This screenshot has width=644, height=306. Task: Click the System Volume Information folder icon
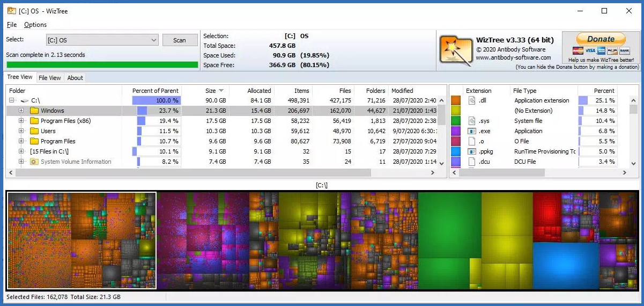tap(34, 162)
